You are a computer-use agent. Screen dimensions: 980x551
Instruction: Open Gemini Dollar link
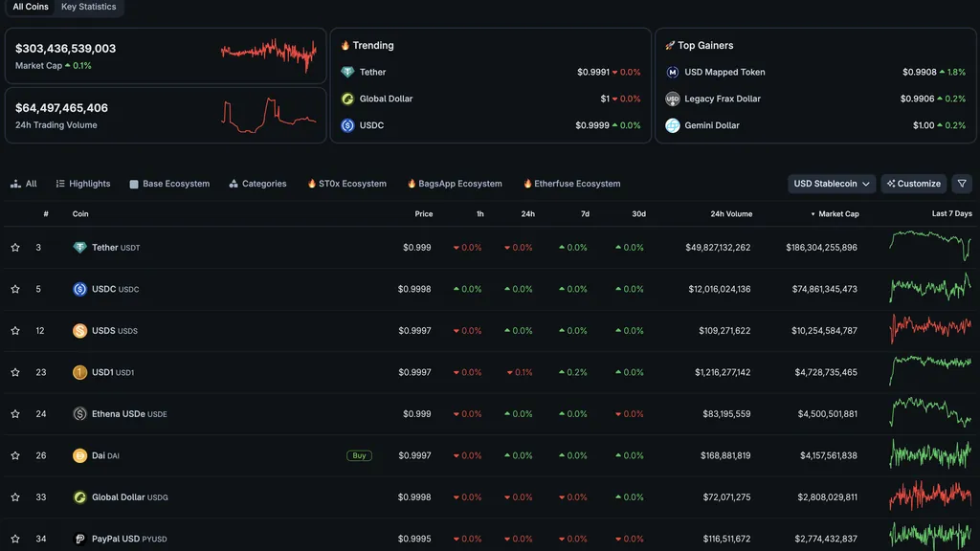712,125
